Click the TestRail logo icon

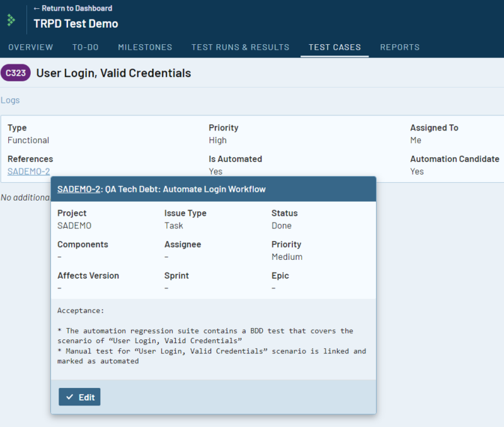[x=11, y=20]
